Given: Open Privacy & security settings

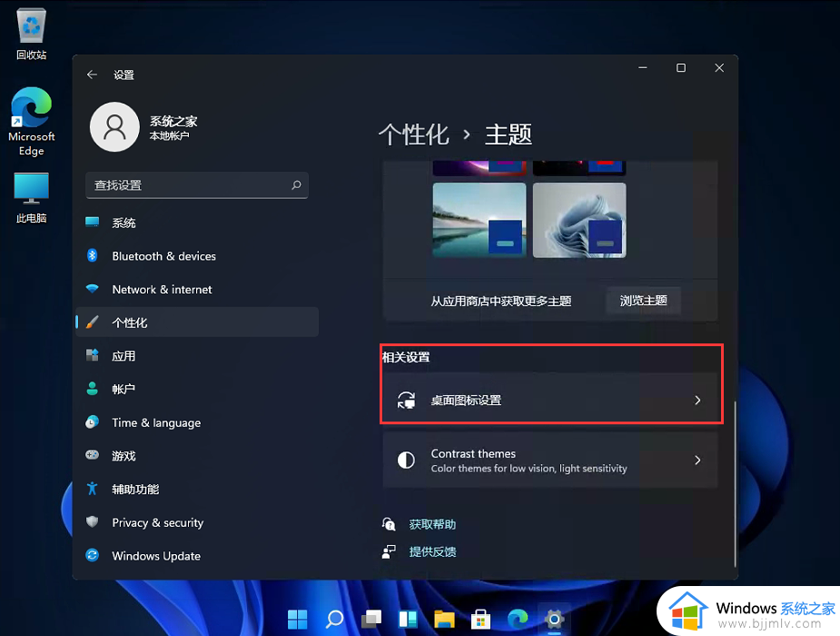Looking at the screenshot, I should pyautogui.click(x=197, y=522).
